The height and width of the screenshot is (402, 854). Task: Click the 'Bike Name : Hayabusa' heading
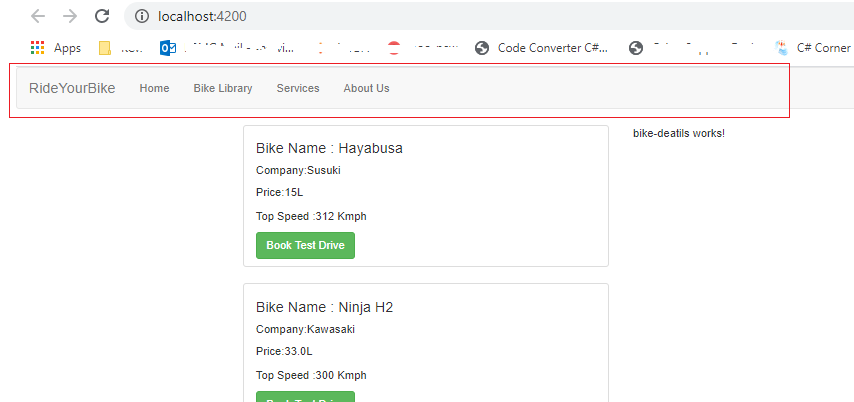tap(329, 148)
